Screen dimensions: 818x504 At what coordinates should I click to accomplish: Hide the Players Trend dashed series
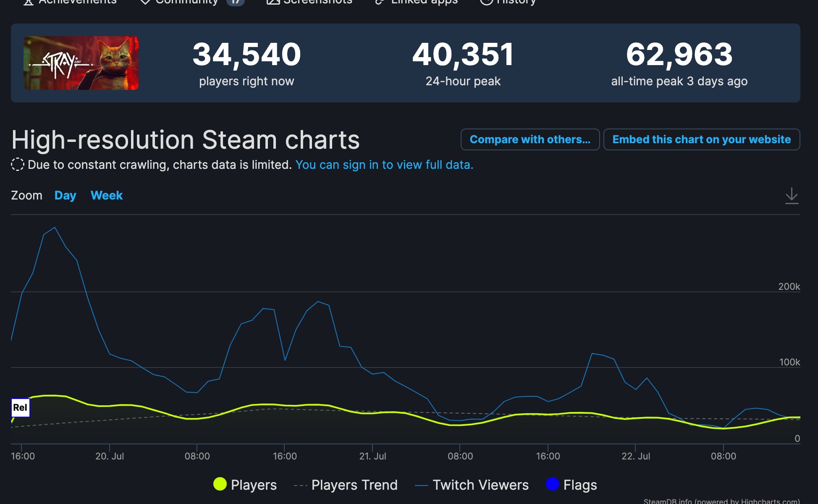[x=346, y=485]
